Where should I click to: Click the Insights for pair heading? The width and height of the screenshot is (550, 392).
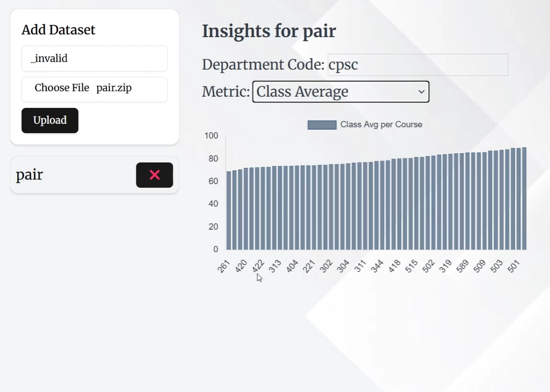[x=269, y=31]
